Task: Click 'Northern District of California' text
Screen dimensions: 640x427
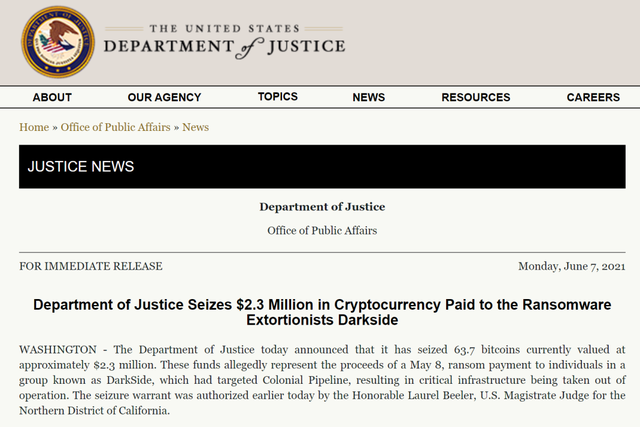Action: pos(93,411)
